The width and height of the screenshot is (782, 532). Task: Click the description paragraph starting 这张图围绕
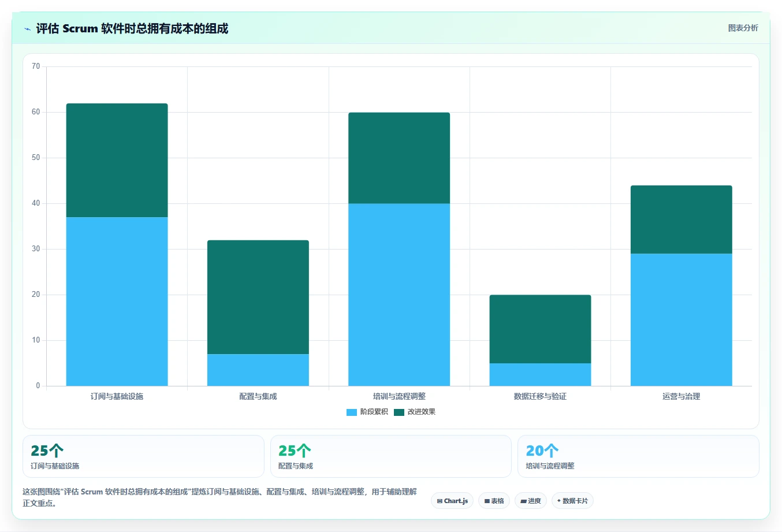point(219,497)
